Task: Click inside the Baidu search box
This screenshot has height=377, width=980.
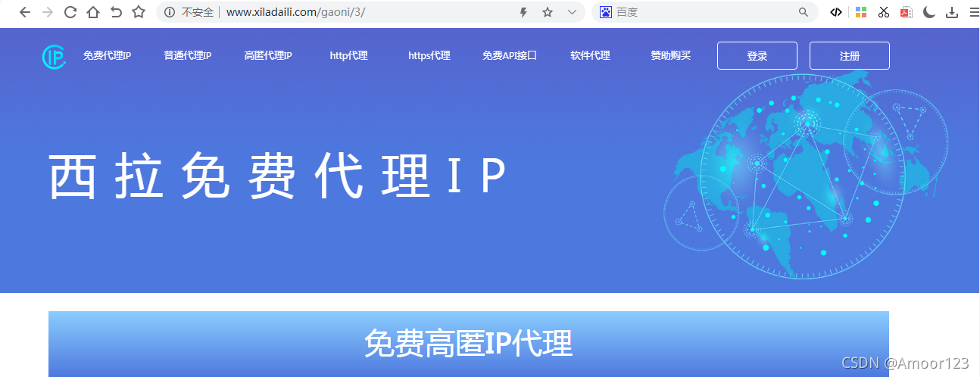Action: tap(704, 12)
